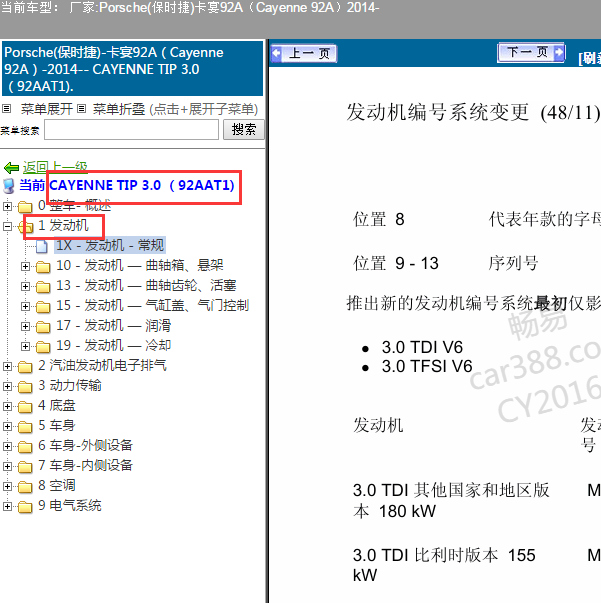The image size is (601, 603).
Task: Click 3.0 TDI 其他国家和地区版本 180 kW text
Action: (x=451, y=501)
